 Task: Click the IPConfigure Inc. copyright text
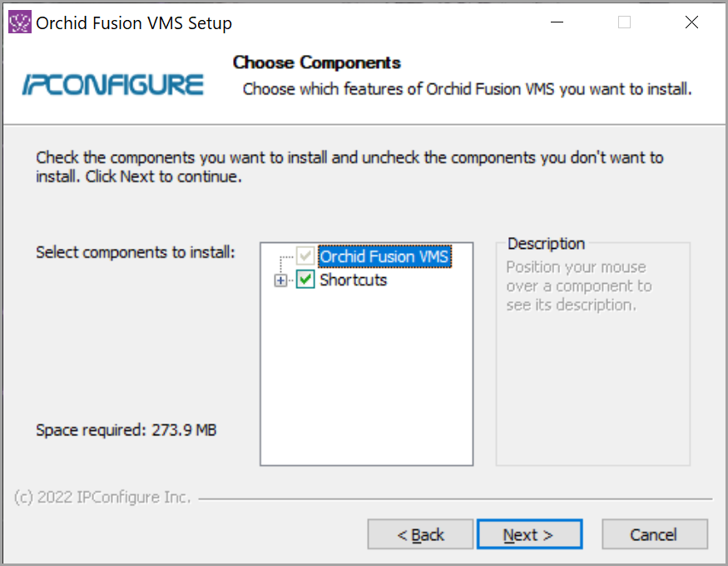click(x=103, y=498)
